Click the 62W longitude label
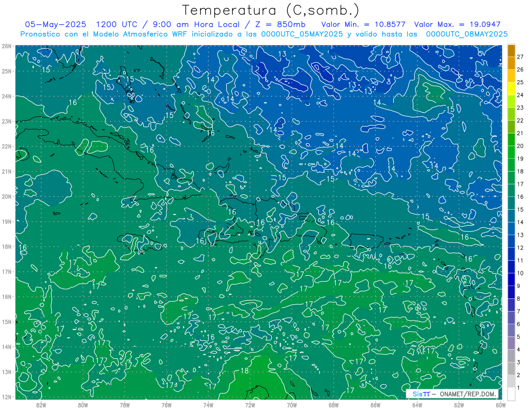The image size is (532, 411). point(459,404)
